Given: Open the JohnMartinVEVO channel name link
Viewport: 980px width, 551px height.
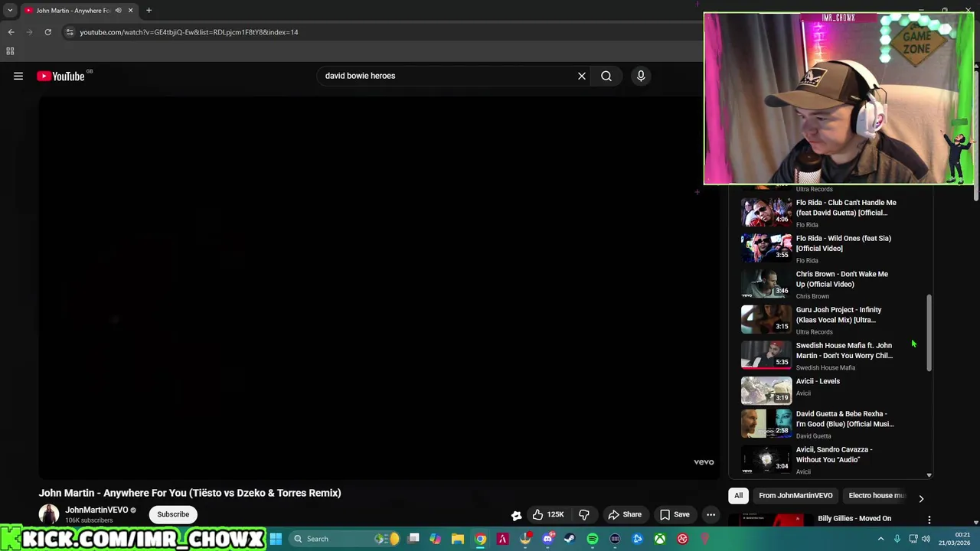Looking at the screenshot, I should (x=96, y=510).
